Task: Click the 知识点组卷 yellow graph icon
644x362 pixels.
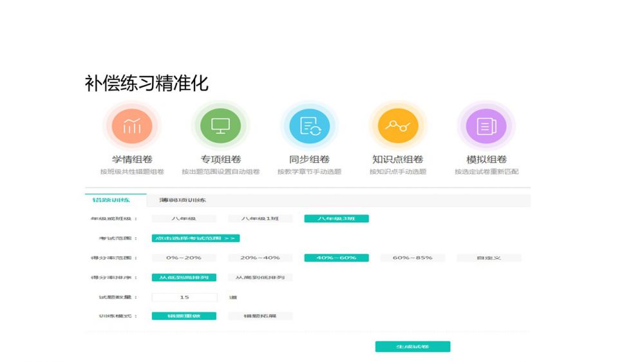Action: click(x=397, y=125)
